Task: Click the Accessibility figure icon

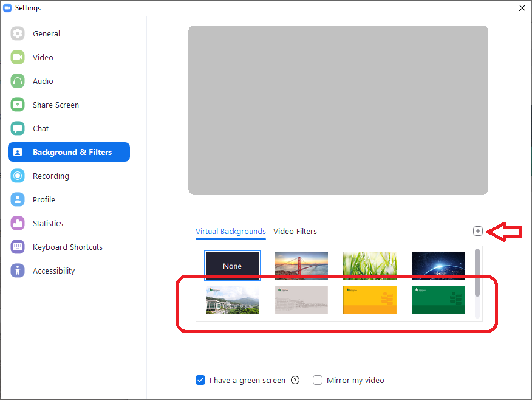Action: pos(18,271)
